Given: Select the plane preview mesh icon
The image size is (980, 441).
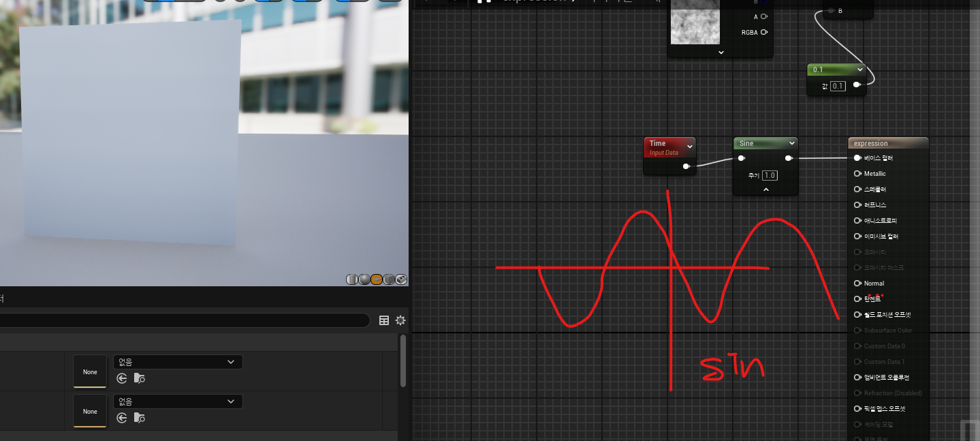Looking at the screenshot, I should coord(377,279).
